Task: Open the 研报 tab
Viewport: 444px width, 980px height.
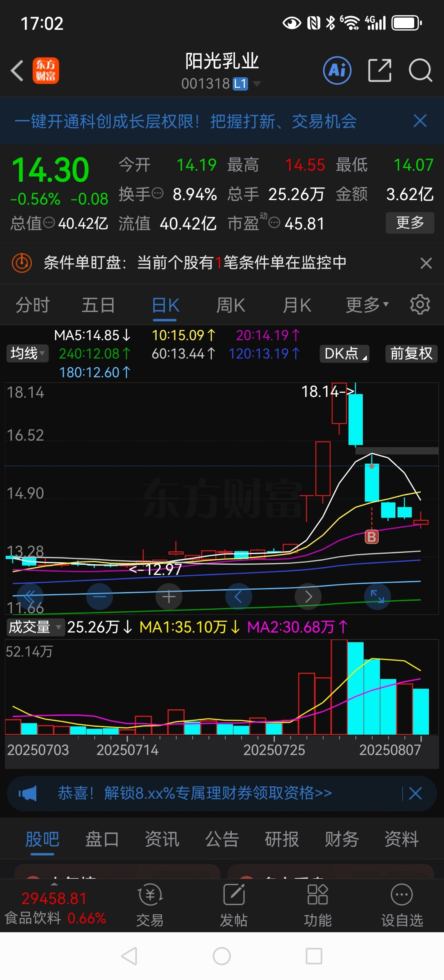Action: pyautogui.click(x=282, y=840)
